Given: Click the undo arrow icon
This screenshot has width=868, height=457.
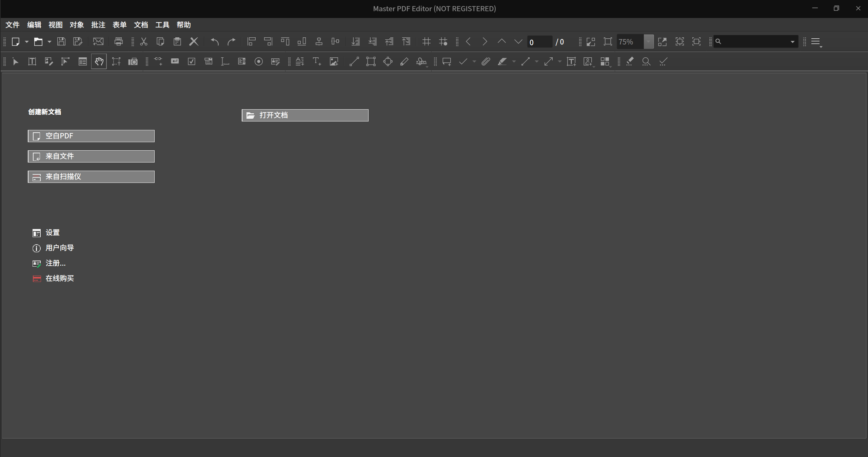Looking at the screenshot, I should 215,42.
